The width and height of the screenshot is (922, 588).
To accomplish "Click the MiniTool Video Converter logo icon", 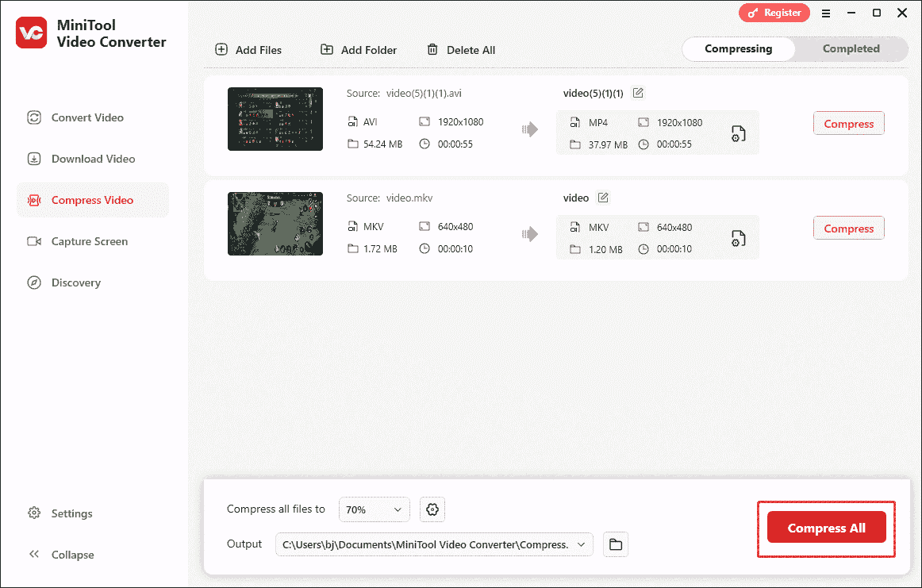I will pos(31,33).
